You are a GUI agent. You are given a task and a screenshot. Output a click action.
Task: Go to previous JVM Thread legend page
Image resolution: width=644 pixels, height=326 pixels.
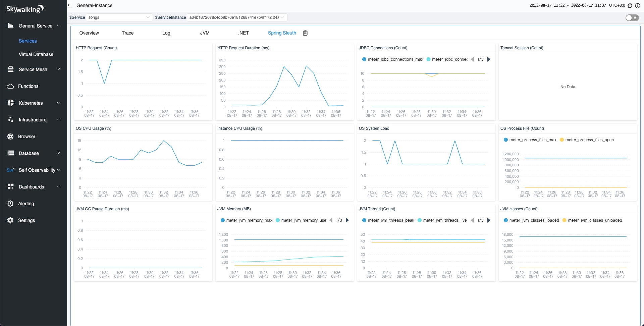472,220
